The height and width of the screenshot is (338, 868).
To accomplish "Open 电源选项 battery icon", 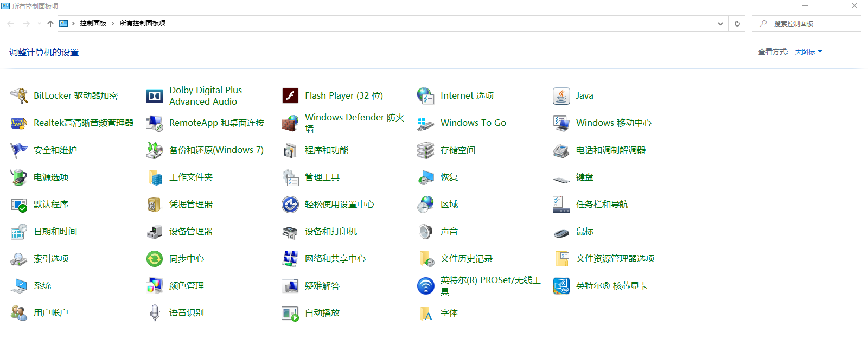I will (19, 177).
